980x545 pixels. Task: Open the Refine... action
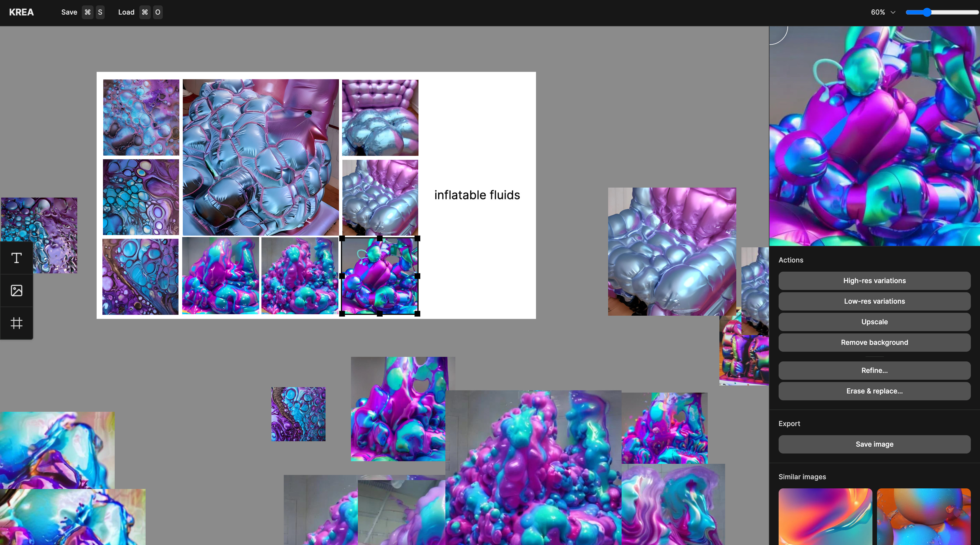tap(874, 370)
